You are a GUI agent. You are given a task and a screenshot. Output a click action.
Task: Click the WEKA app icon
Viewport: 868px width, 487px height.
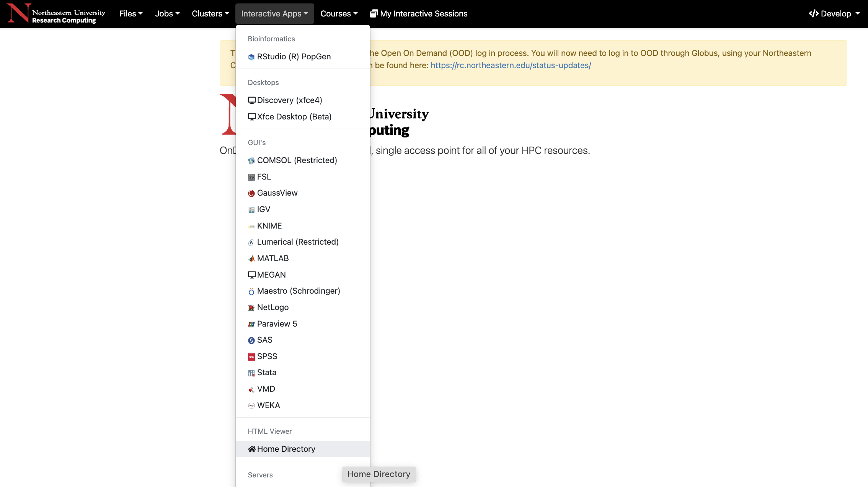251,406
